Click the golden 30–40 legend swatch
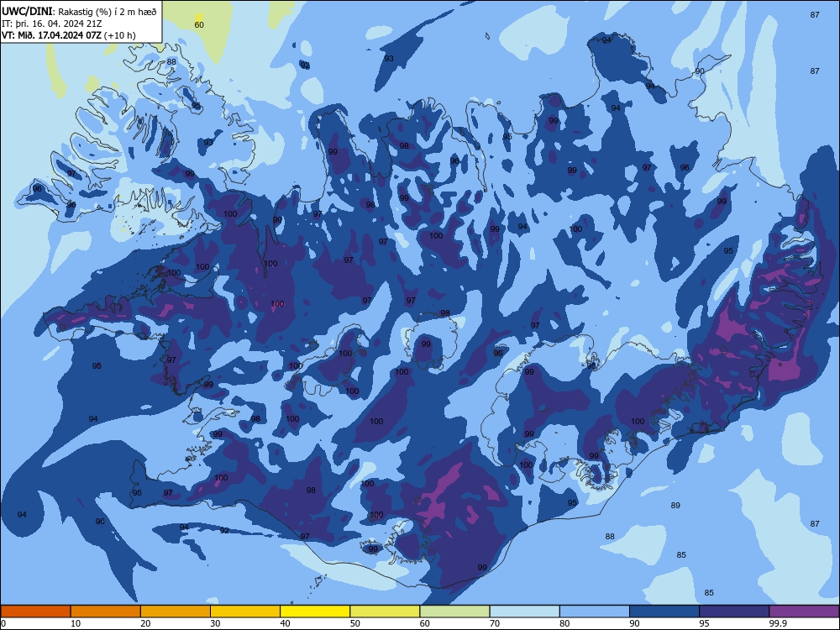Viewport: 840px width, 630px height. pos(245,612)
